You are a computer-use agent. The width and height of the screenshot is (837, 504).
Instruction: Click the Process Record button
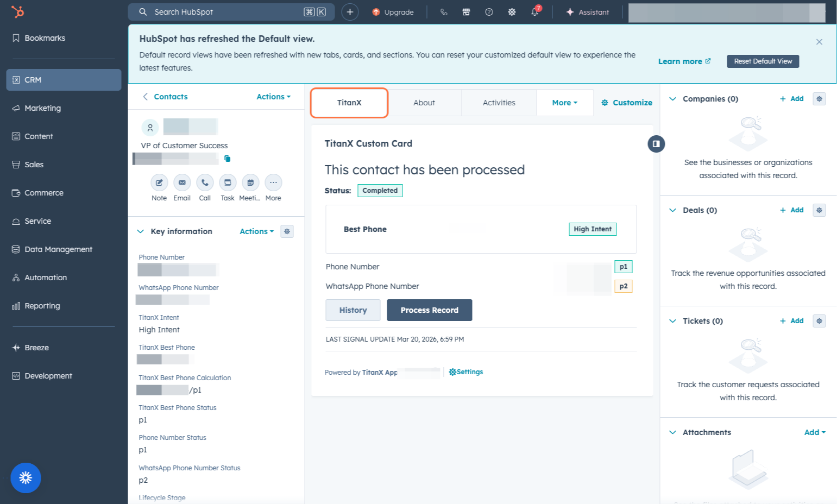tap(429, 310)
